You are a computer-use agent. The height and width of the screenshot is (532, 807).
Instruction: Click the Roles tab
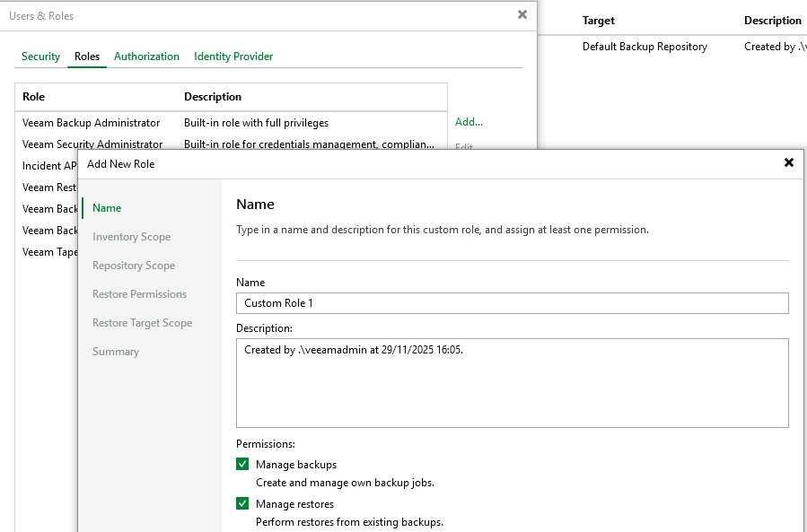87,57
